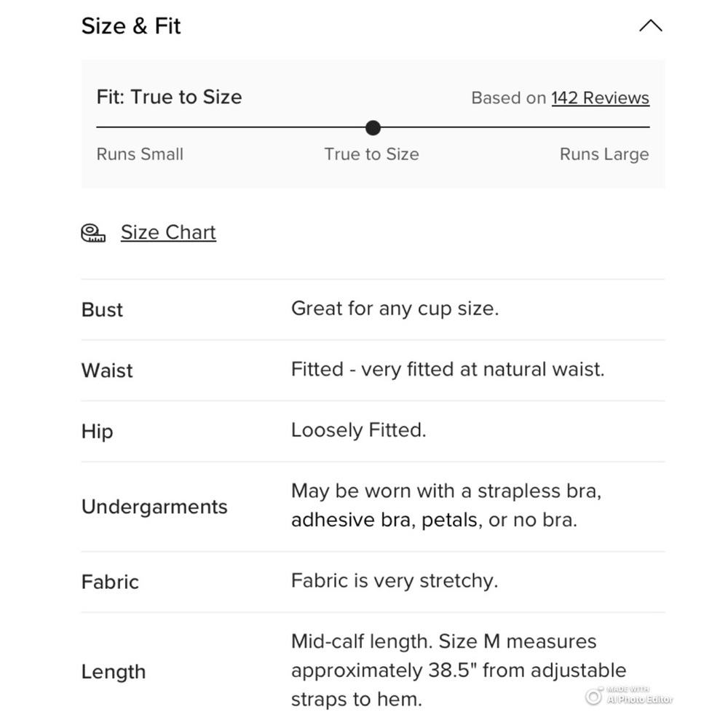728x728 pixels.
Task: Click the Runs Large label
Action: coord(604,154)
